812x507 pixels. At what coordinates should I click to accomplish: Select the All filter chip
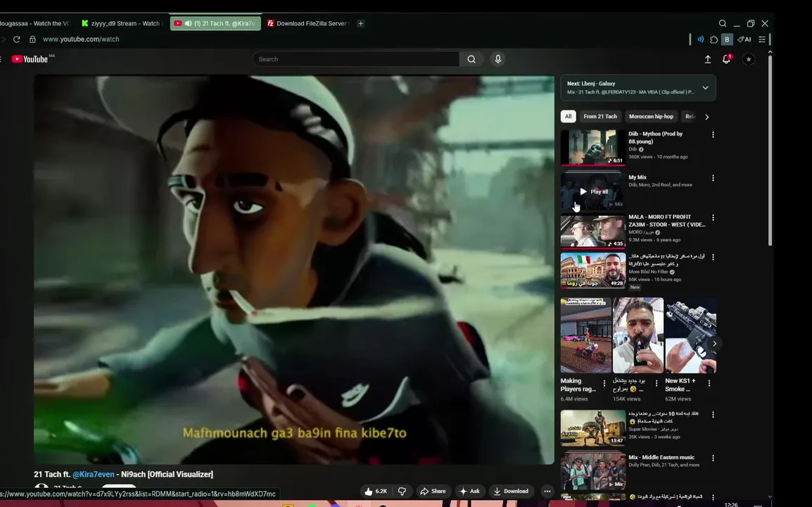(x=568, y=117)
